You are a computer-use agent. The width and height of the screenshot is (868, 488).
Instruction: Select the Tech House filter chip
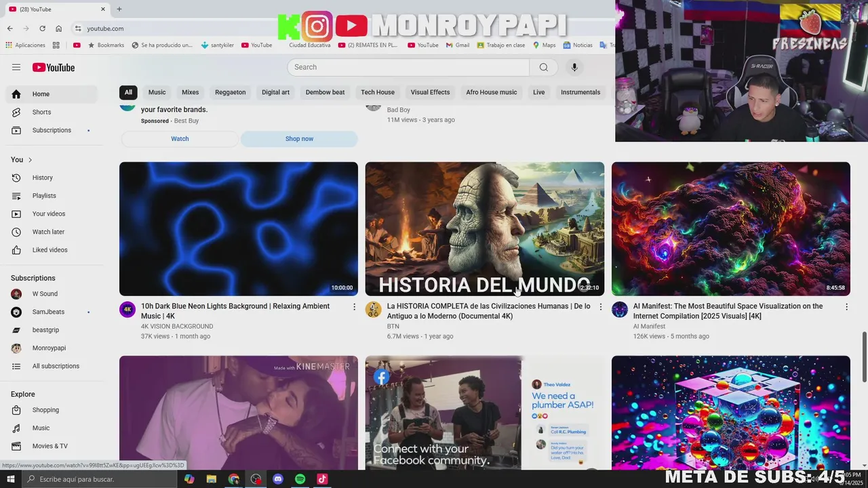378,92
